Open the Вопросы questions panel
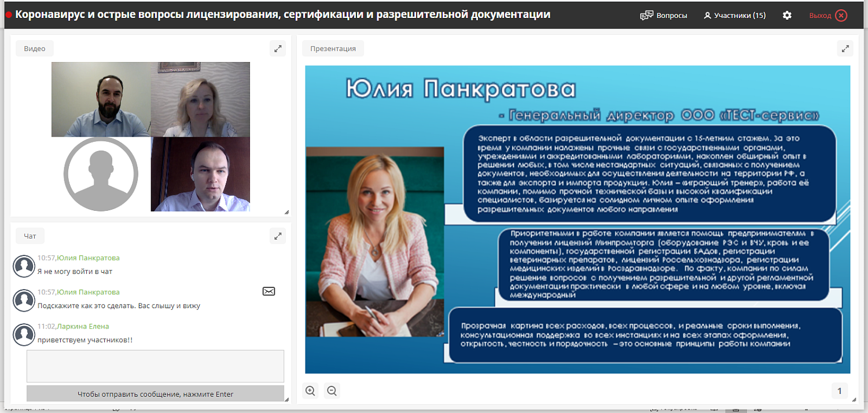The image size is (868, 413). click(663, 16)
